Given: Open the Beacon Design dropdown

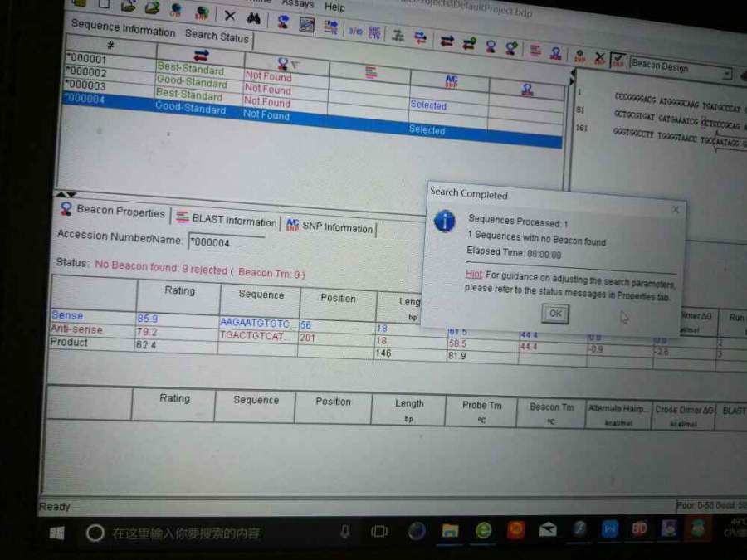Looking at the screenshot, I should [x=727, y=74].
